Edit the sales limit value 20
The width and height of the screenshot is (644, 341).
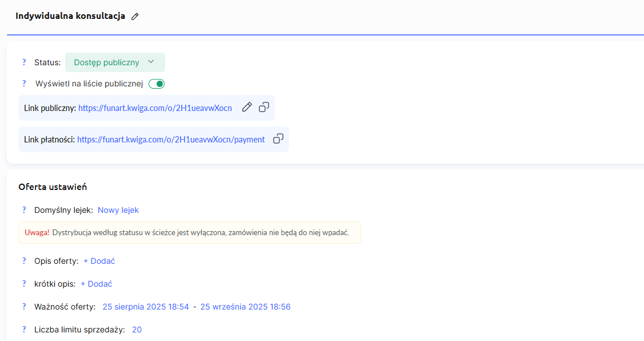click(x=137, y=330)
